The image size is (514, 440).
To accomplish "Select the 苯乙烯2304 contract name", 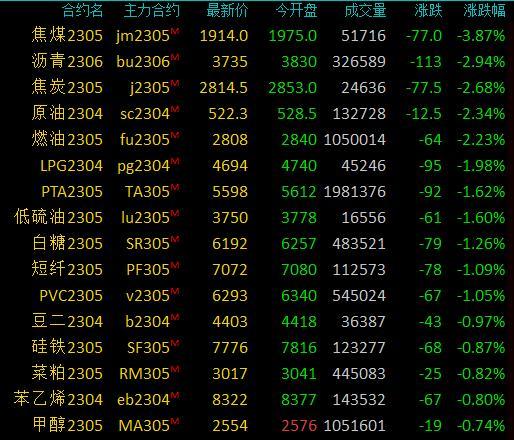I will [58, 399].
